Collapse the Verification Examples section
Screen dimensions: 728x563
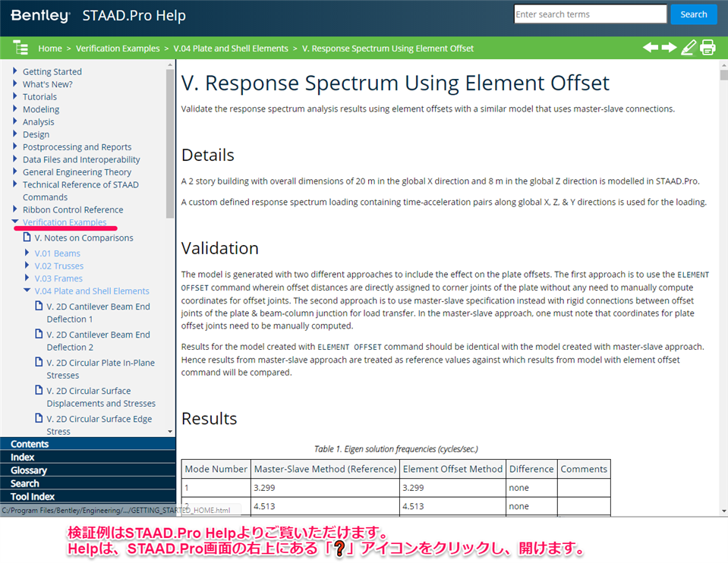point(15,222)
